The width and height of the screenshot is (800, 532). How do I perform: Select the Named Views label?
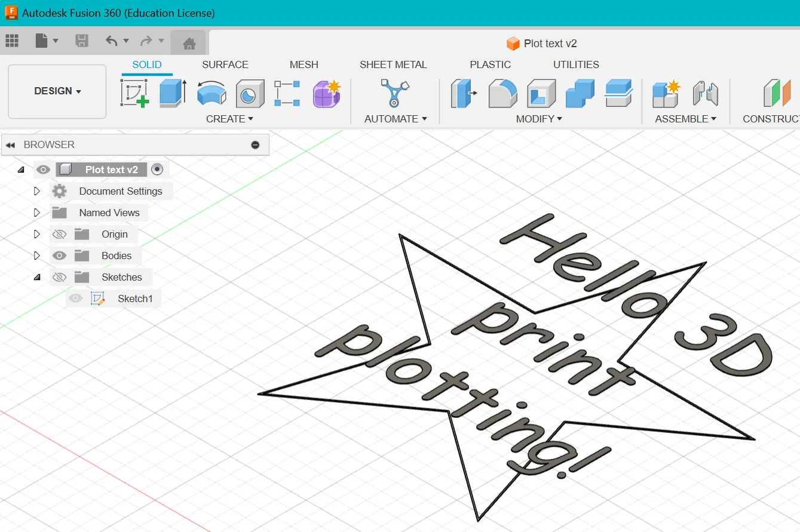109,213
